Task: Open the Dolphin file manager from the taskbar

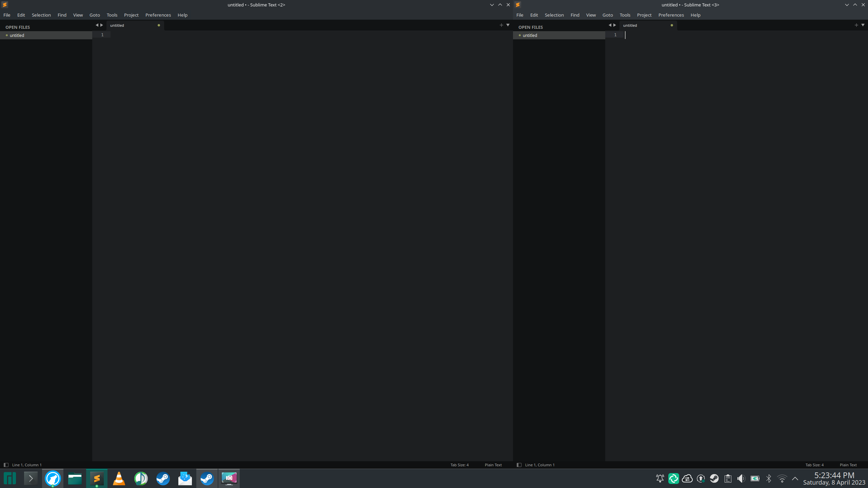Action: pos(75,479)
